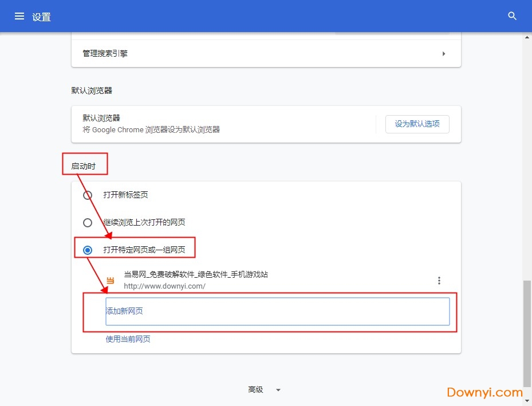Expand the 高级 dropdown arrow at the bottom
Image resolution: width=532 pixels, height=406 pixels.
(278, 390)
